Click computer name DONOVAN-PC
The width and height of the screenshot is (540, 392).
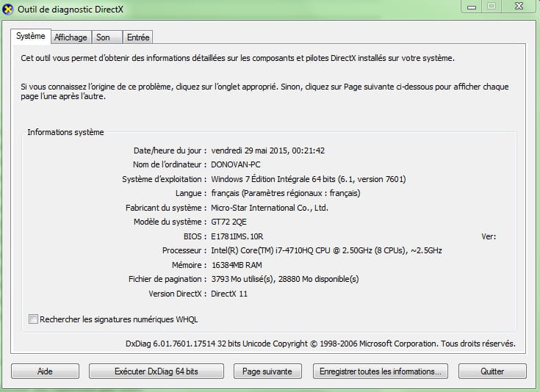click(236, 164)
